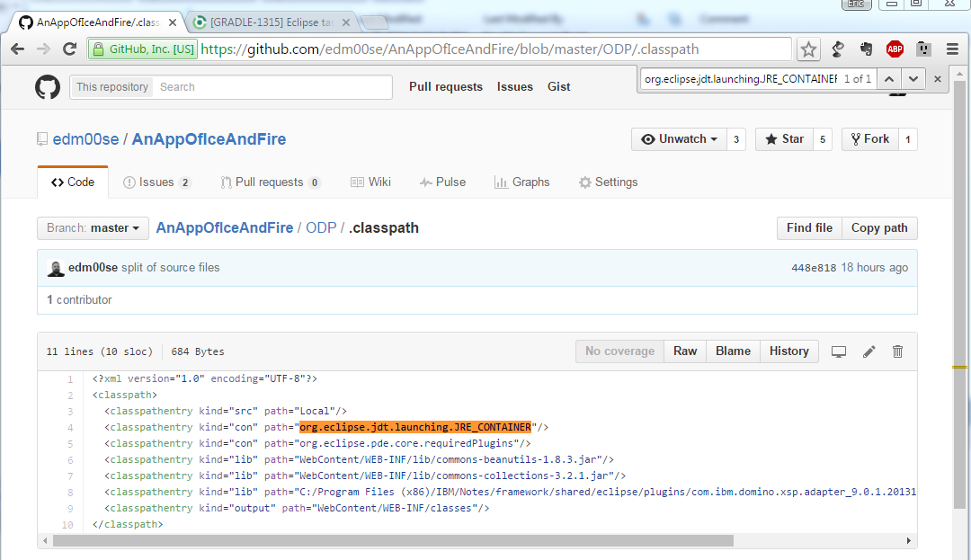Open the file History

coord(789,351)
